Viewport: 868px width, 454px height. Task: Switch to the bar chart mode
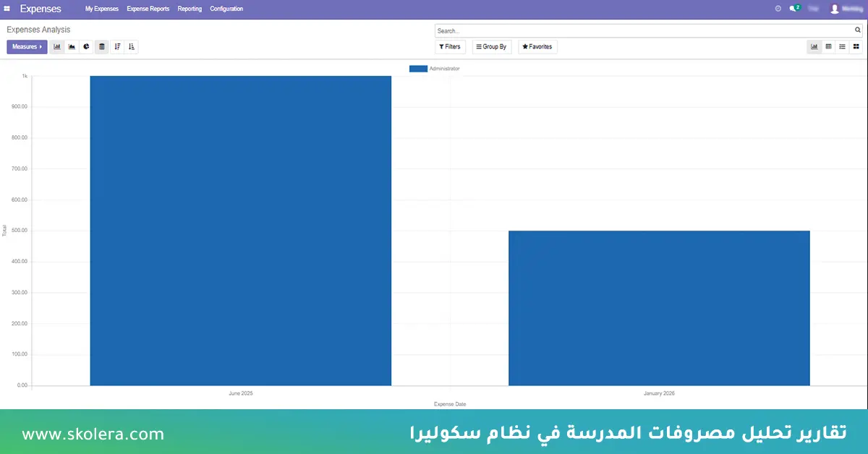[x=57, y=46]
